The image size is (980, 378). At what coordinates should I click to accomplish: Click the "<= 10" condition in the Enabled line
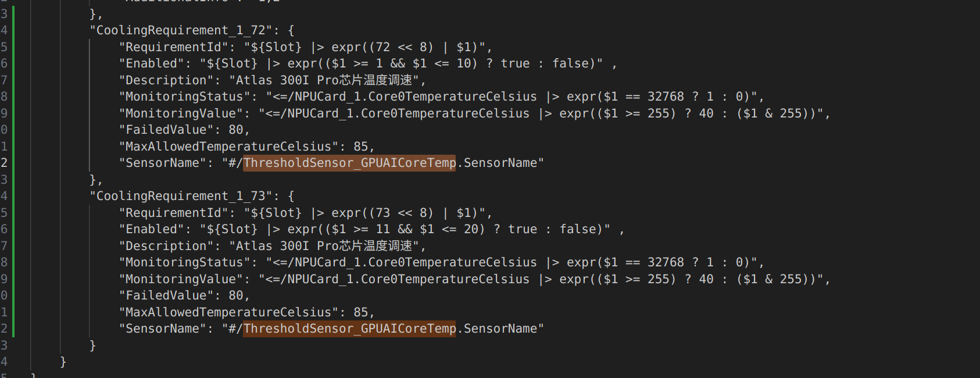pyautogui.click(x=456, y=63)
